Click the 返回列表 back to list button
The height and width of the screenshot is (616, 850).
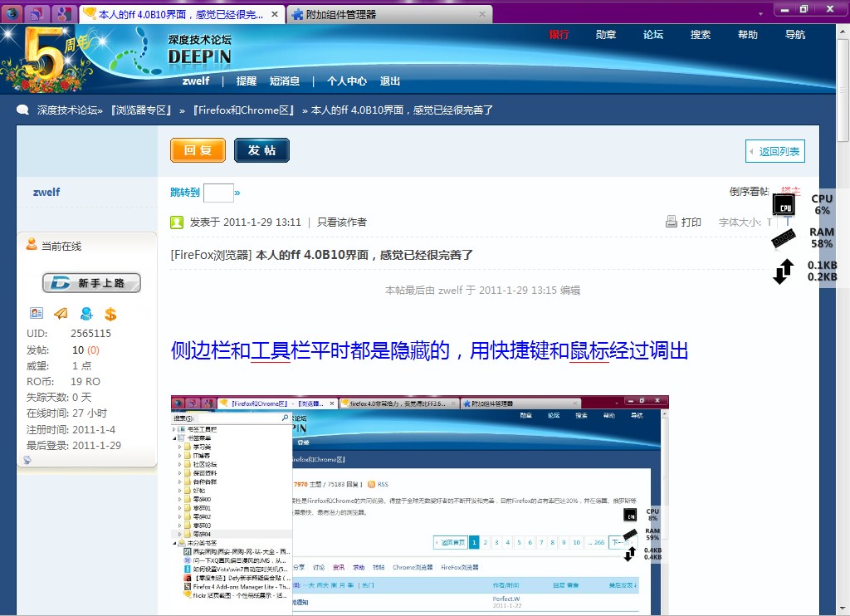click(x=774, y=151)
